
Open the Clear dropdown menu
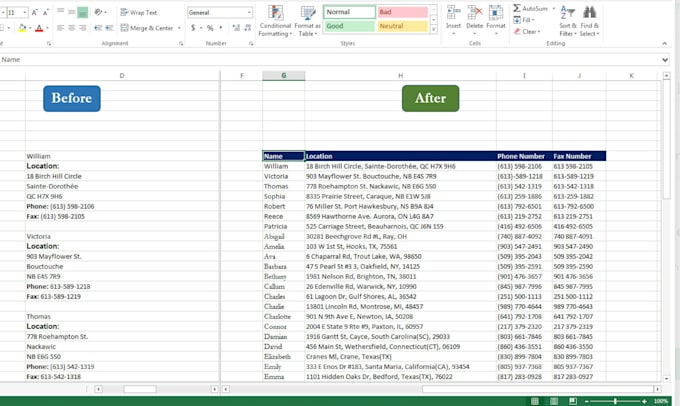[x=529, y=31]
